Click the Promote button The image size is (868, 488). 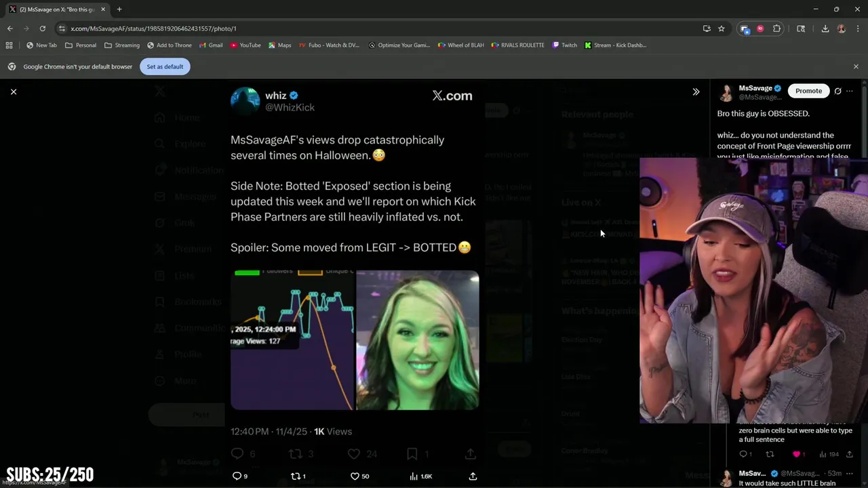(x=808, y=91)
